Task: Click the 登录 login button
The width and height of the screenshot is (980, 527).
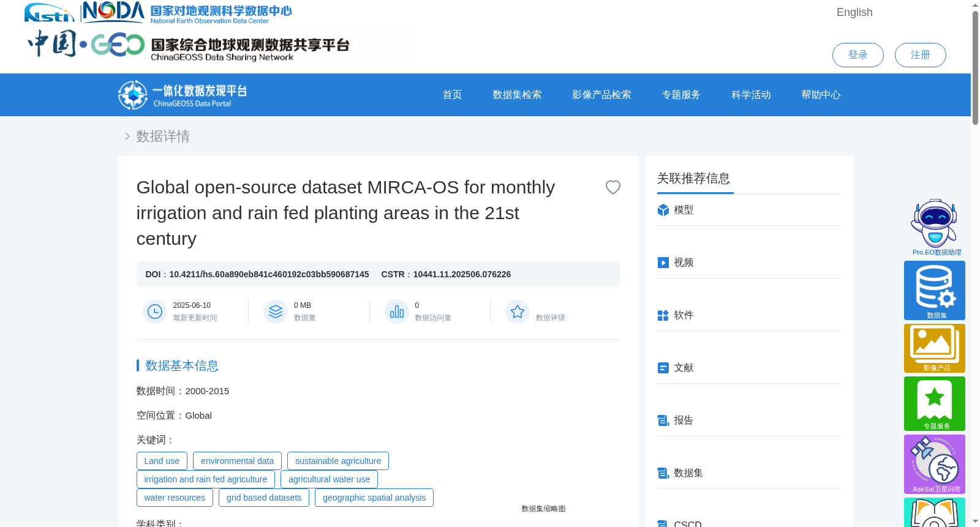Action: [858, 55]
